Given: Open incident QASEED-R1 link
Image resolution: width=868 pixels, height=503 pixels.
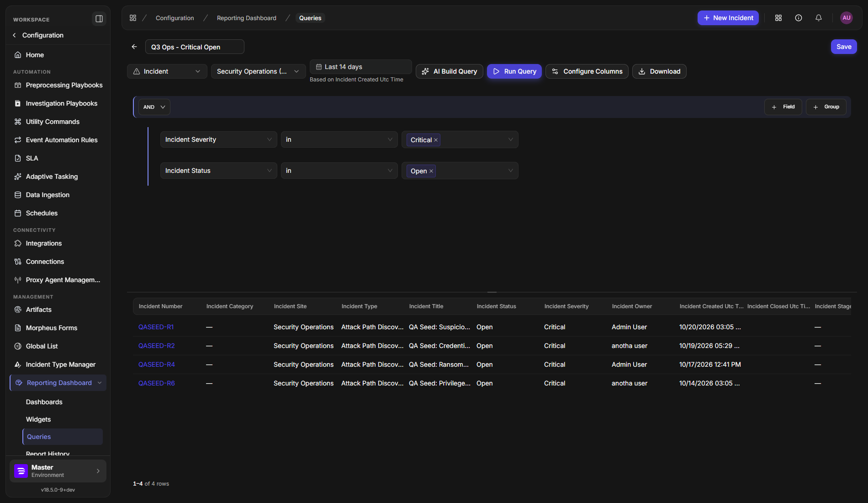Looking at the screenshot, I should (156, 327).
